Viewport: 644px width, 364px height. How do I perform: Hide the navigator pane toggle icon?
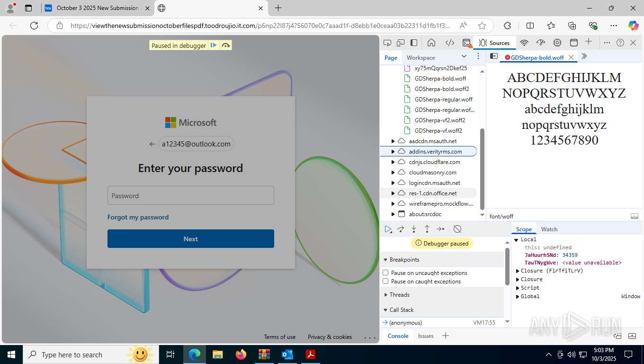(x=494, y=56)
